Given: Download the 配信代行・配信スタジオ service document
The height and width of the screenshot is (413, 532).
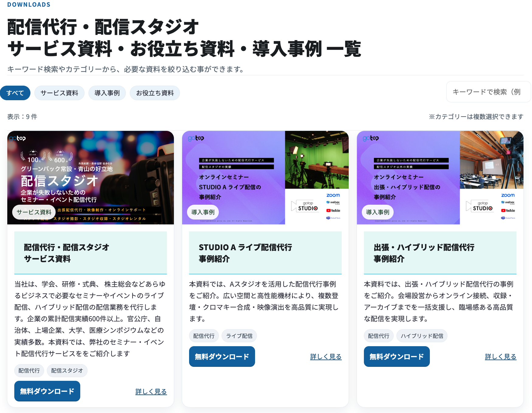Looking at the screenshot, I should click(47, 391).
